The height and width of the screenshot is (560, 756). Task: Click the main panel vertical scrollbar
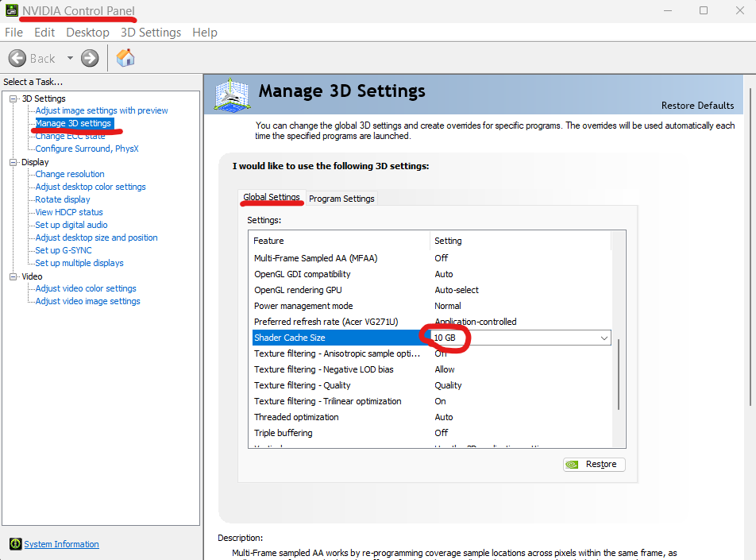point(750,246)
